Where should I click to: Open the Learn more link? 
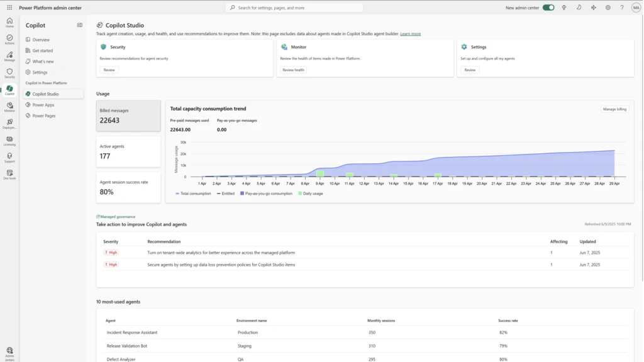[410, 34]
